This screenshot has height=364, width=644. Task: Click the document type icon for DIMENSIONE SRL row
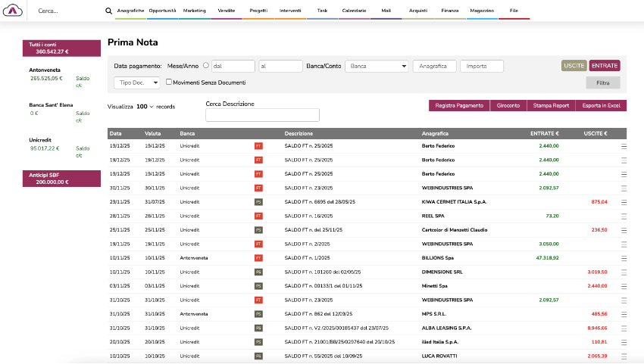click(258, 271)
